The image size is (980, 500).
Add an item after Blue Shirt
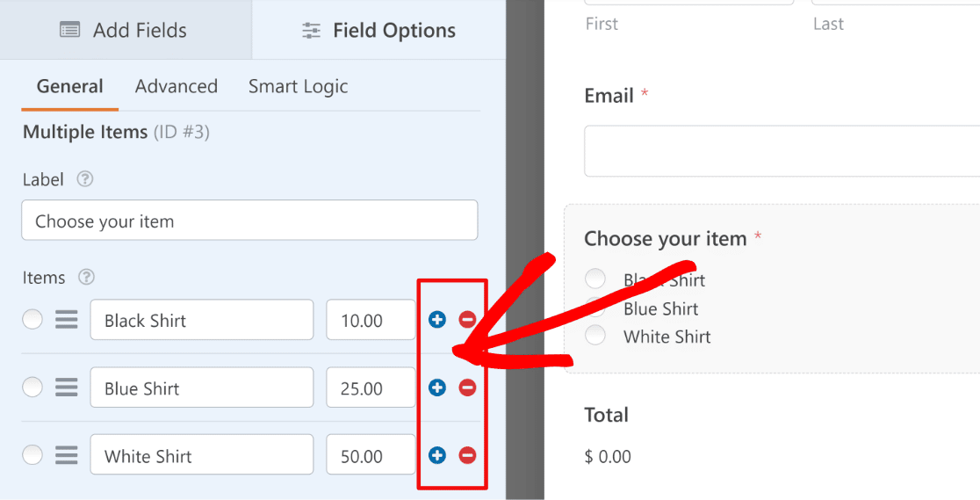[437, 388]
